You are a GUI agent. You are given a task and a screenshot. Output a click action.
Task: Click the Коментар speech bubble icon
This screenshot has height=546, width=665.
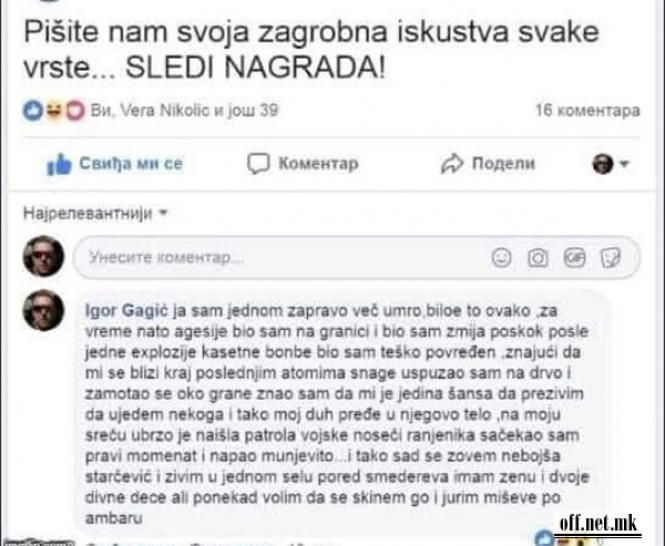[258, 164]
